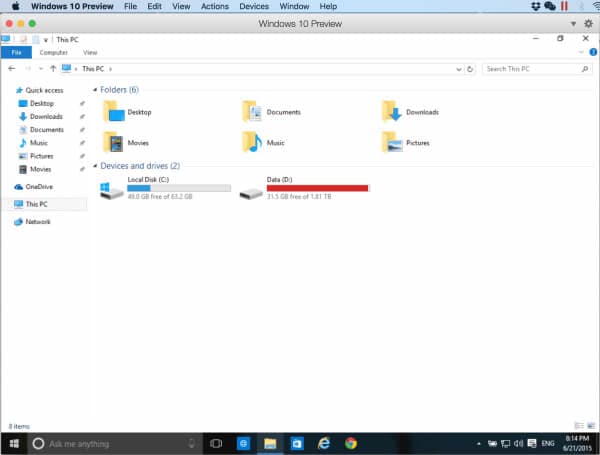Open the File ribbon tab
The height and width of the screenshot is (455, 600).
tap(16, 52)
